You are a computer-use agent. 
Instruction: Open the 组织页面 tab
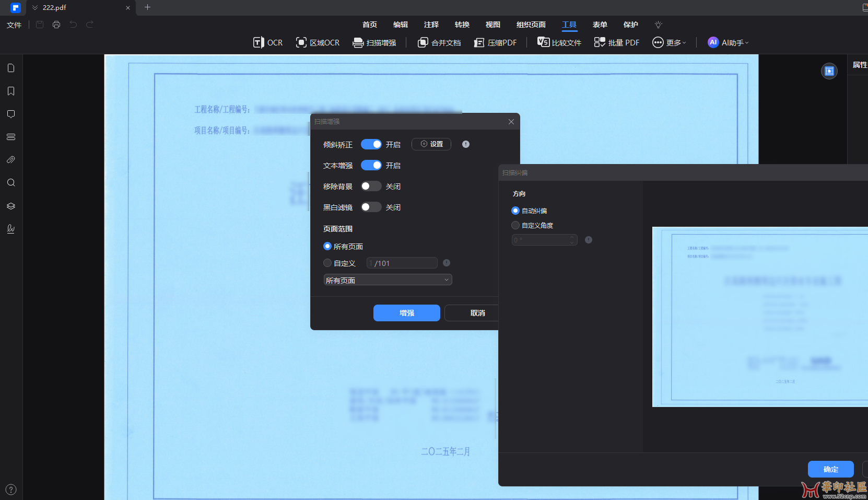[x=531, y=25]
